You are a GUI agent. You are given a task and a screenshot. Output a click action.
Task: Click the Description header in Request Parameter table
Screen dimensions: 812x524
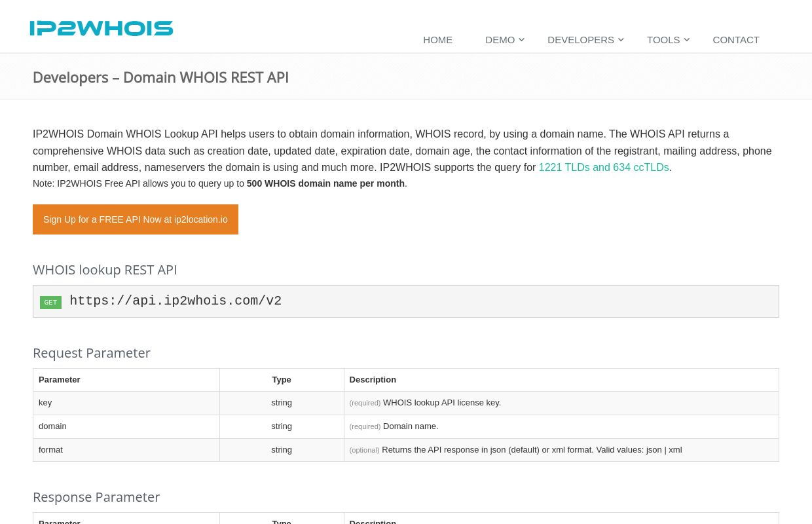[373, 380]
